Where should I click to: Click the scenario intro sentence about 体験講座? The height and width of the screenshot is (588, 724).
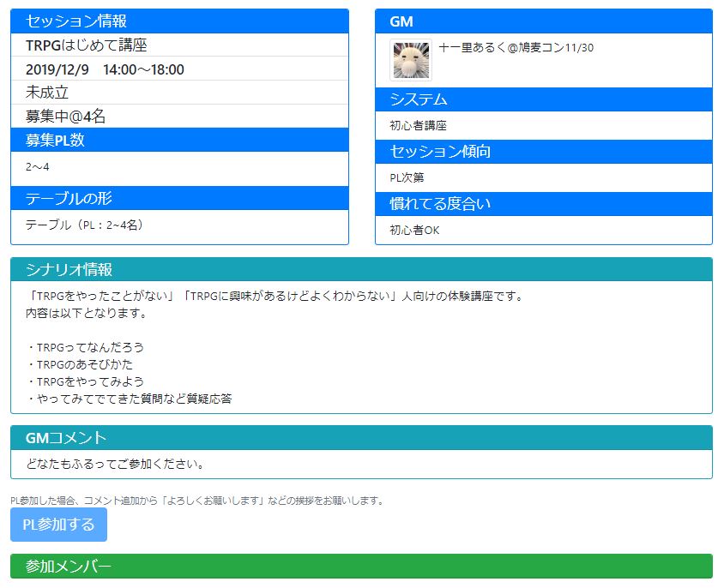tap(275, 296)
